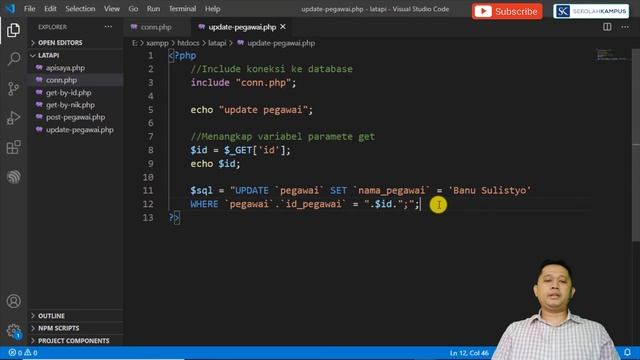This screenshot has width=640, height=360.
Task: Click the WHERE keyword on line 12
Action: [x=204, y=204]
